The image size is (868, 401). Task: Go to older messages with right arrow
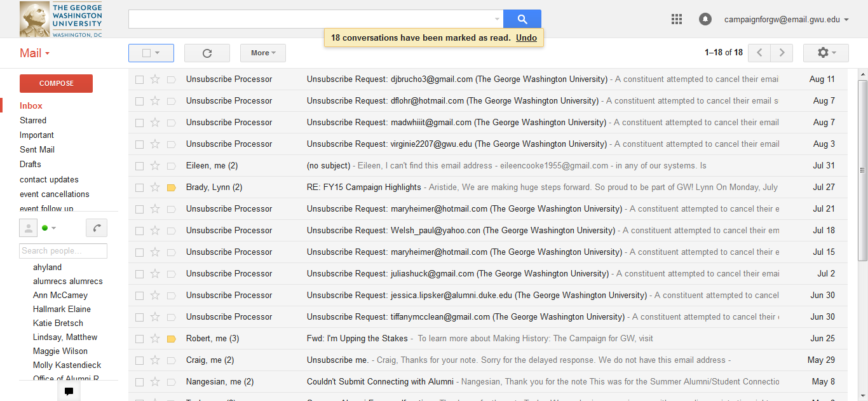(x=782, y=53)
